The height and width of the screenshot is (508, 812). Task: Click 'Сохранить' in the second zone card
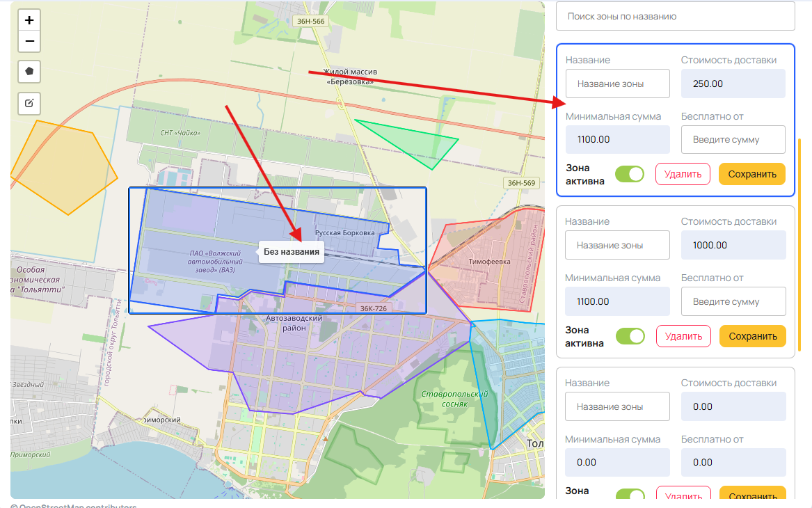pyautogui.click(x=752, y=336)
